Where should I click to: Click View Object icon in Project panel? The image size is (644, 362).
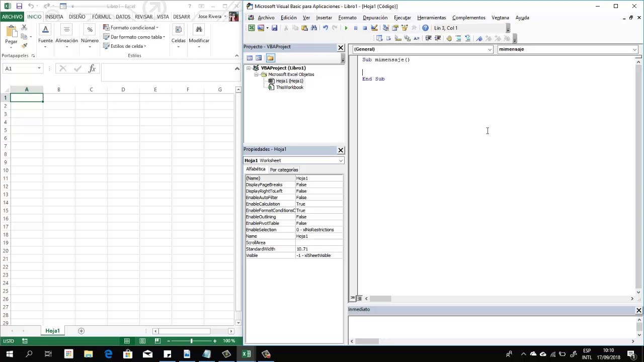[259, 58]
